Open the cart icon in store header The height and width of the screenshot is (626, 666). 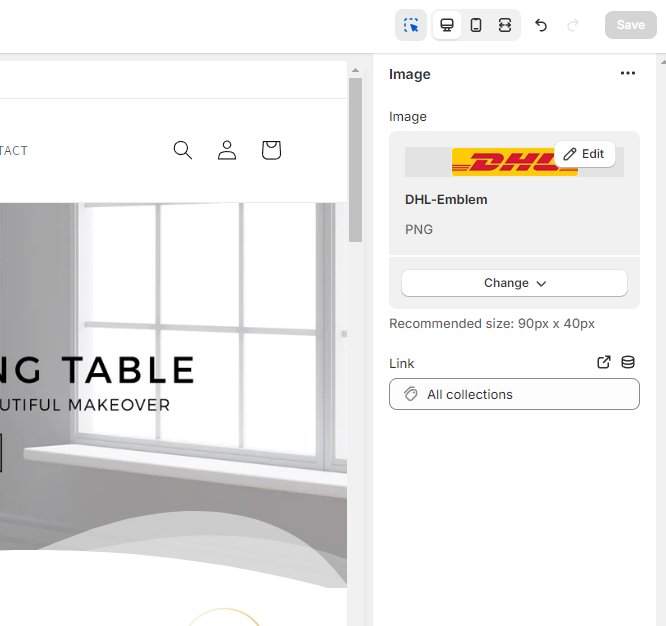(x=271, y=150)
